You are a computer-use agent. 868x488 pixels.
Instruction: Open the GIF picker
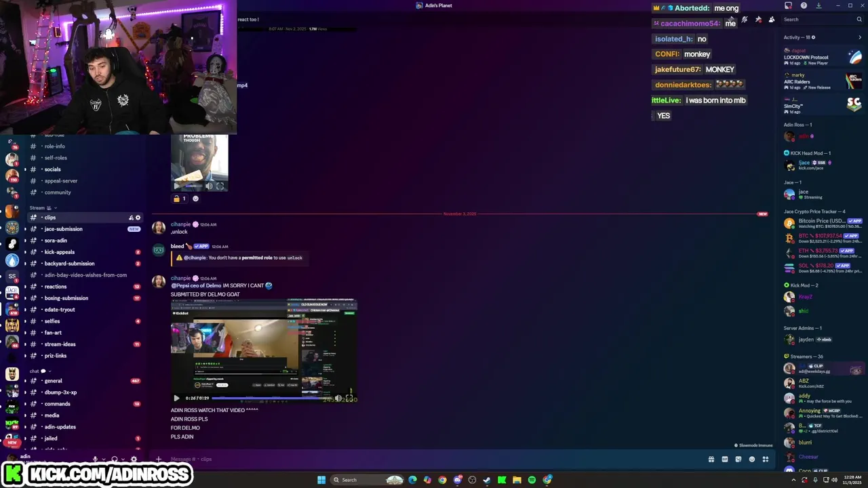pos(725,460)
